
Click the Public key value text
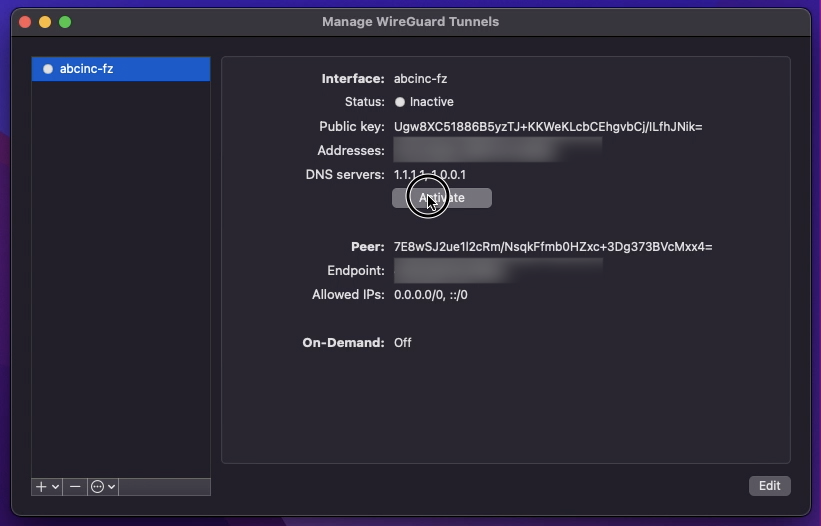pyautogui.click(x=548, y=127)
